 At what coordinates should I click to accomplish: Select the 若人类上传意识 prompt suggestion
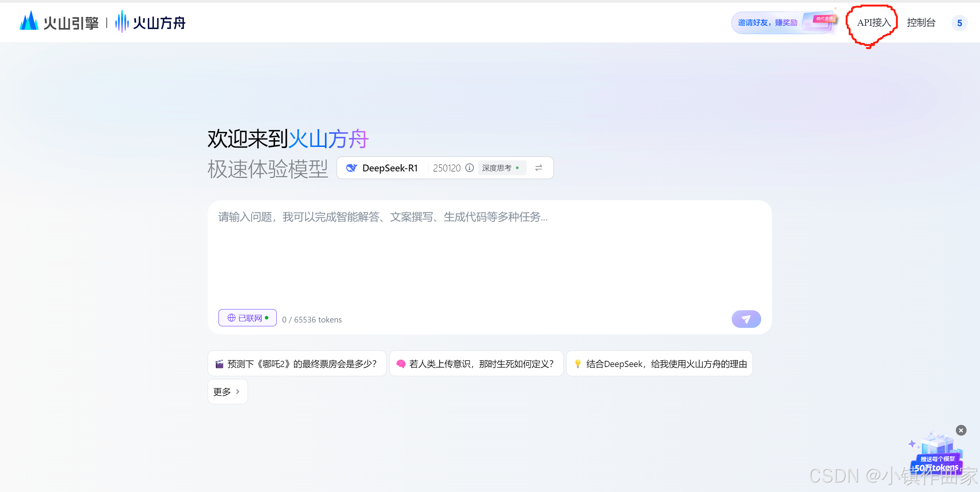476,364
